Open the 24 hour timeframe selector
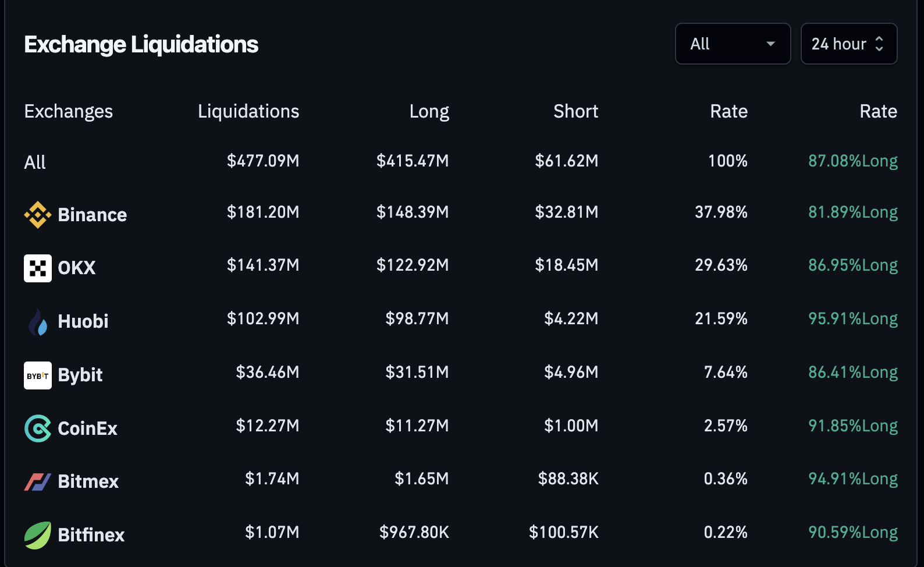This screenshot has width=924, height=567. point(838,44)
